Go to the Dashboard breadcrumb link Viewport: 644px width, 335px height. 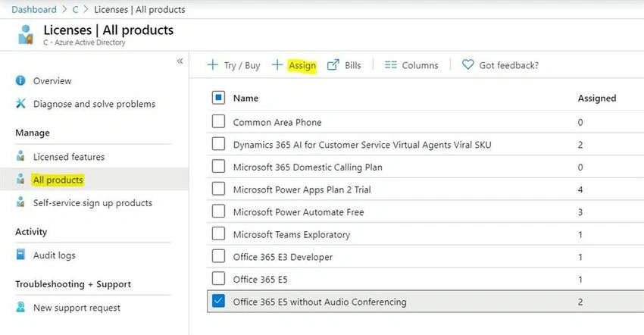coord(34,9)
